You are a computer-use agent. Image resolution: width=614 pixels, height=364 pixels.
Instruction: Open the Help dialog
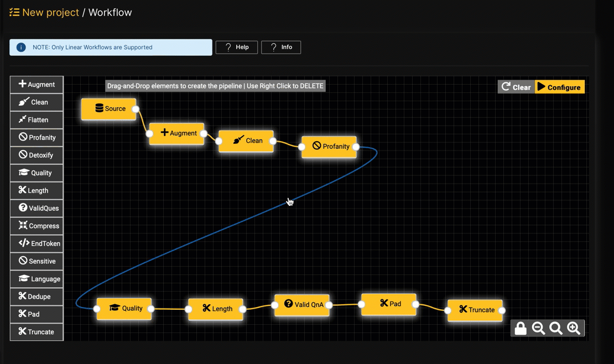(x=236, y=47)
